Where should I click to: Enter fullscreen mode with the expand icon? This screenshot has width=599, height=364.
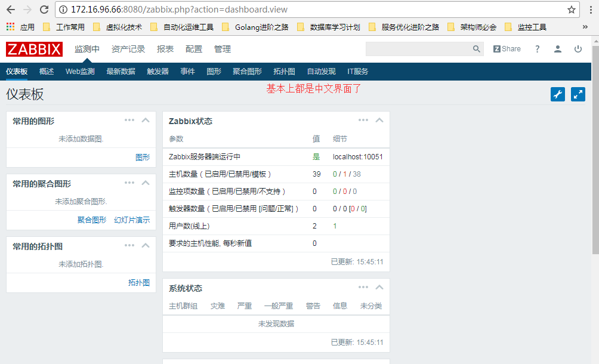click(x=578, y=94)
